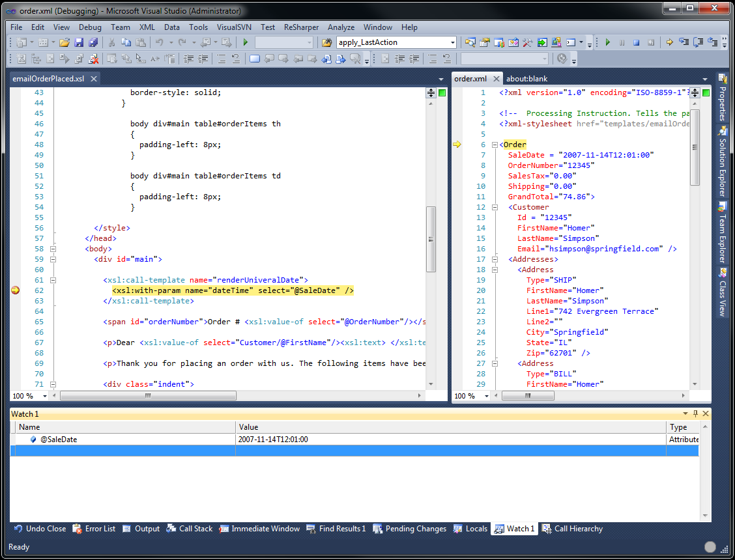The width and height of the screenshot is (735, 560).
Task: Click the green Continue debugging button
Action: [607, 42]
